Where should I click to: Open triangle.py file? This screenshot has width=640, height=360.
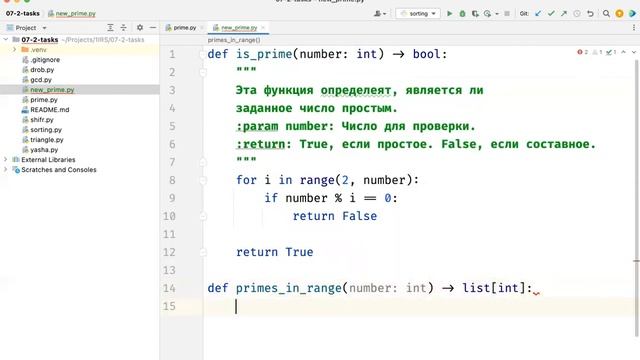point(47,140)
